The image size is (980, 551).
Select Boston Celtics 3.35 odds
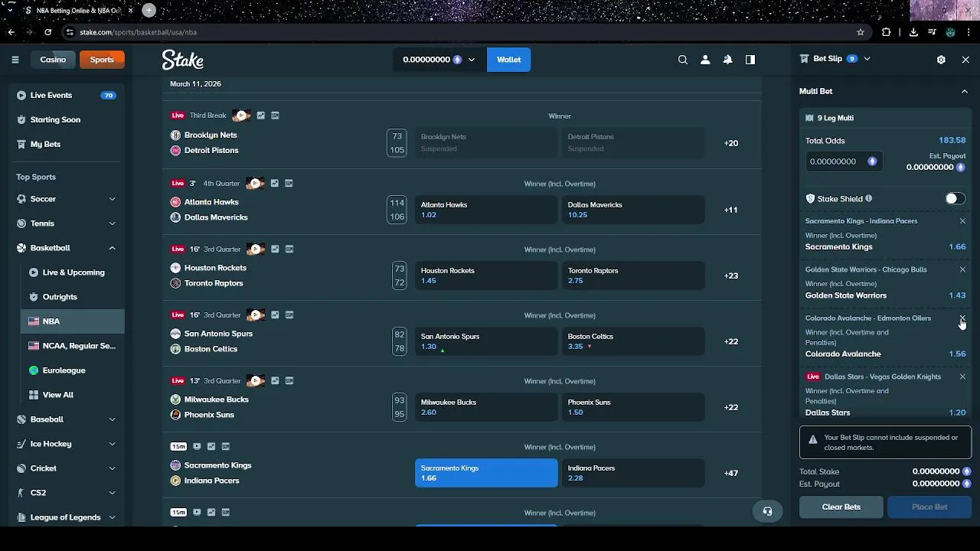click(x=632, y=341)
